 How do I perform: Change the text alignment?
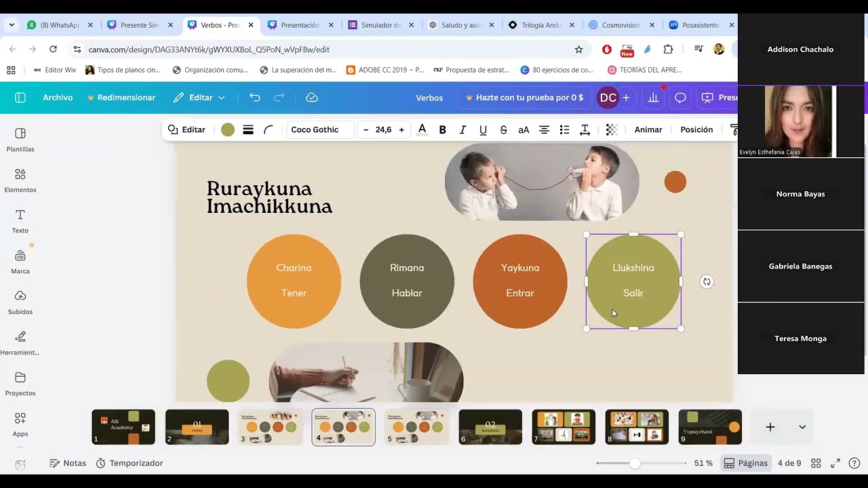coord(544,129)
